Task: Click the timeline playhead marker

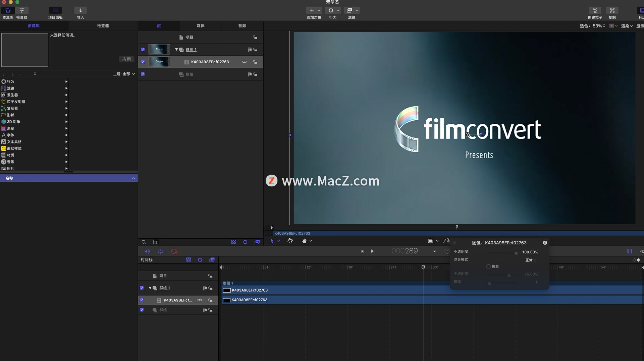Action: click(x=423, y=267)
